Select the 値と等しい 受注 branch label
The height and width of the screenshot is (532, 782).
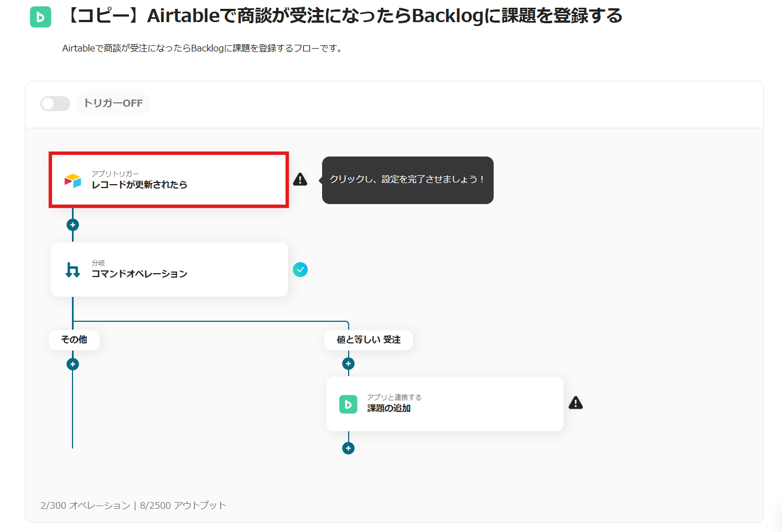click(369, 340)
